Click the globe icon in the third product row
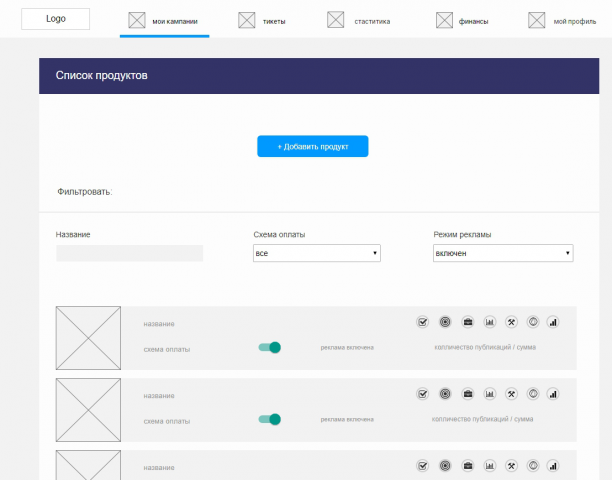The height and width of the screenshot is (480, 612). (x=533, y=466)
